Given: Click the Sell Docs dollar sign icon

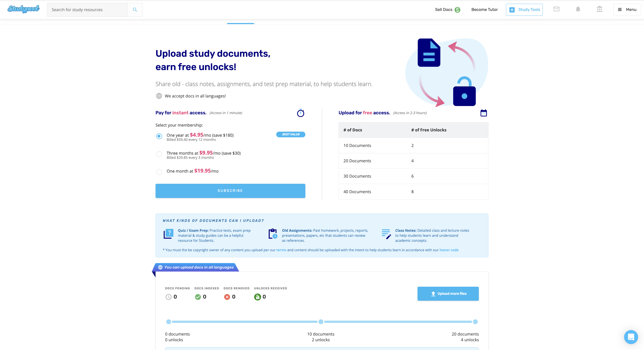Looking at the screenshot, I should (458, 9).
